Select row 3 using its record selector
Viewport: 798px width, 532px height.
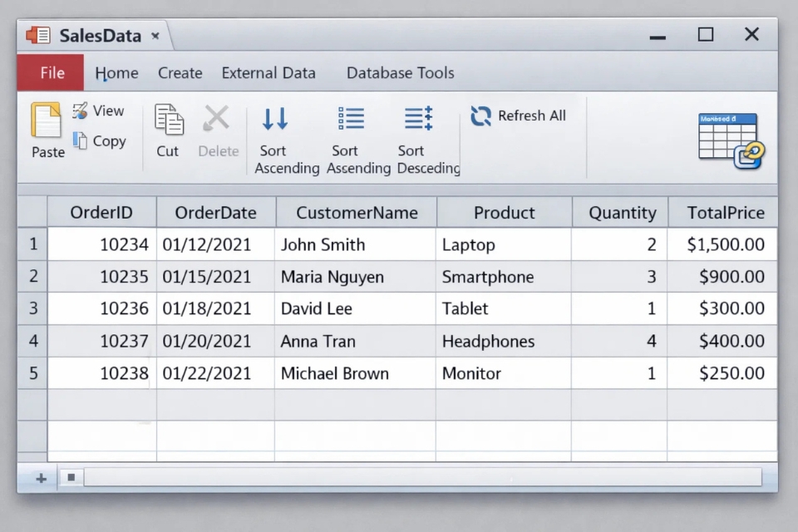click(x=32, y=308)
